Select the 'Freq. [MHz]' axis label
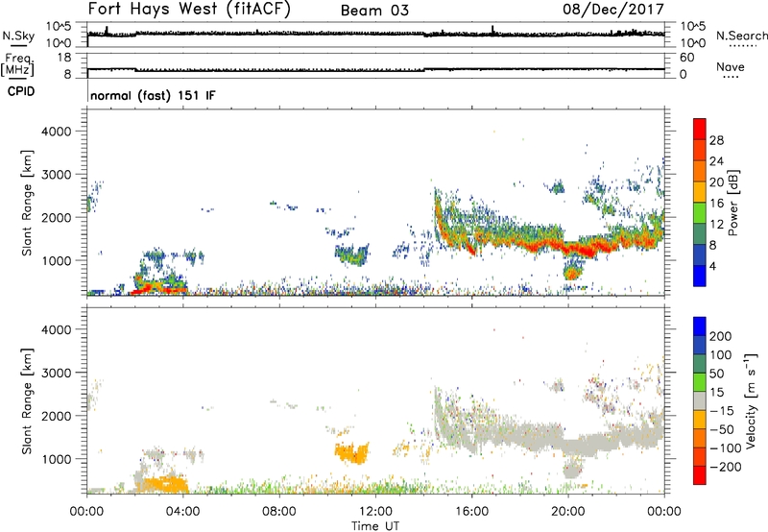Image resolution: width=768 pixels, height=532 pixels. [18, 65]
